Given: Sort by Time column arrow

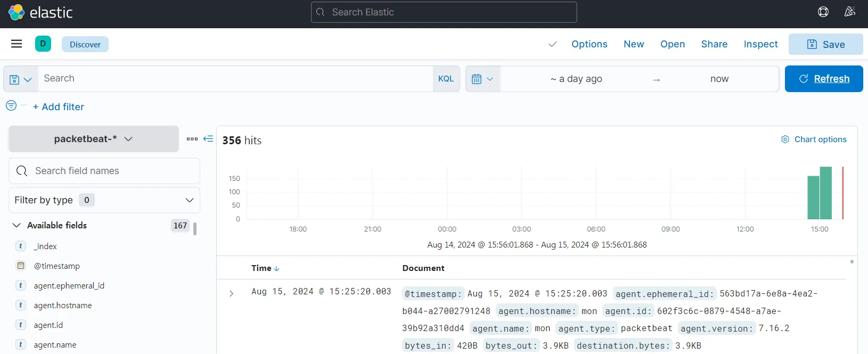Looking at the screenshot, I should [276, 268].
